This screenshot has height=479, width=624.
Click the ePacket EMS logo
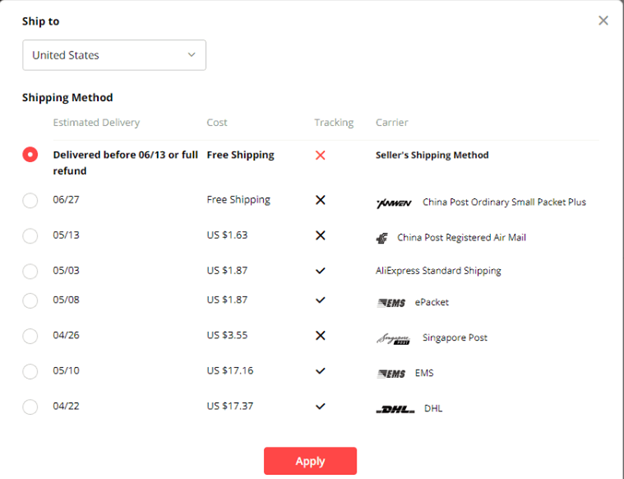coord(391,303)
